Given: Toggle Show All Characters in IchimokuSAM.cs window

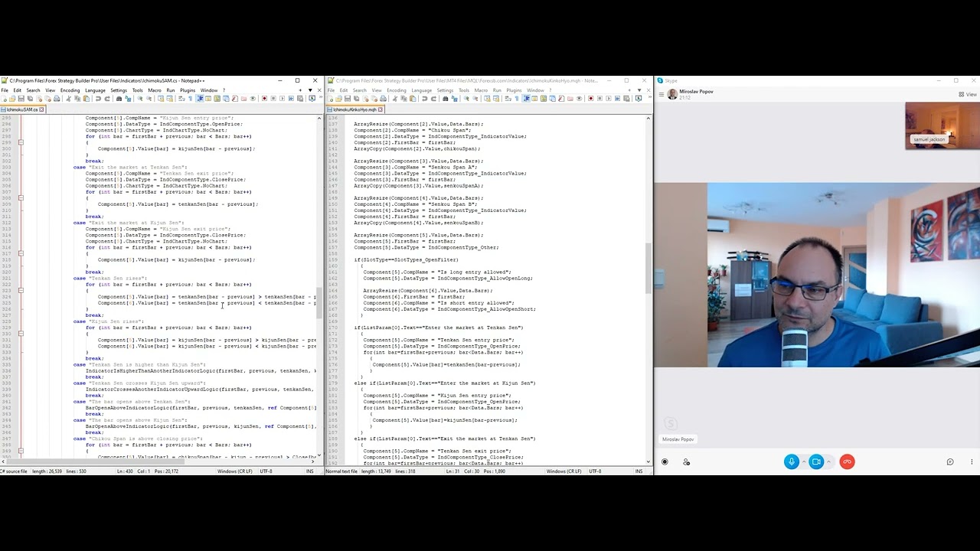Looking at the screenshot, I should [190, 99].
